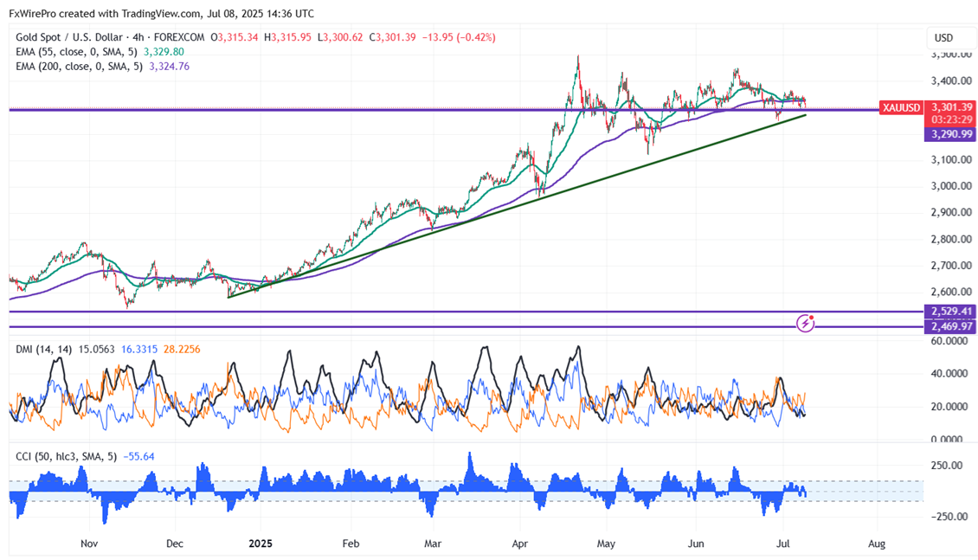Image resolution: width=978 pixels, height=560 pixels.
Task: Click the DMI blue value 16.3315
Action: (139, 349)
